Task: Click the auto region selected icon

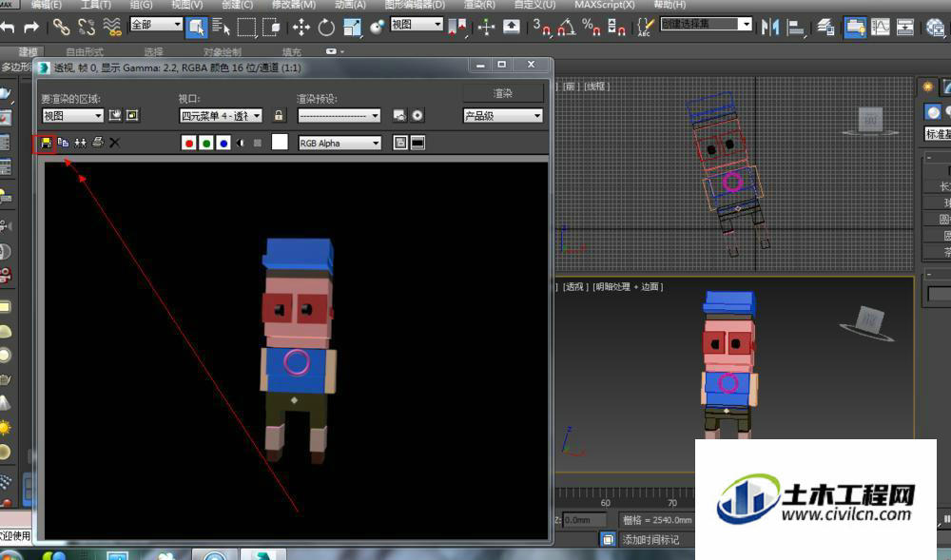Action: (x=133, y=115)
